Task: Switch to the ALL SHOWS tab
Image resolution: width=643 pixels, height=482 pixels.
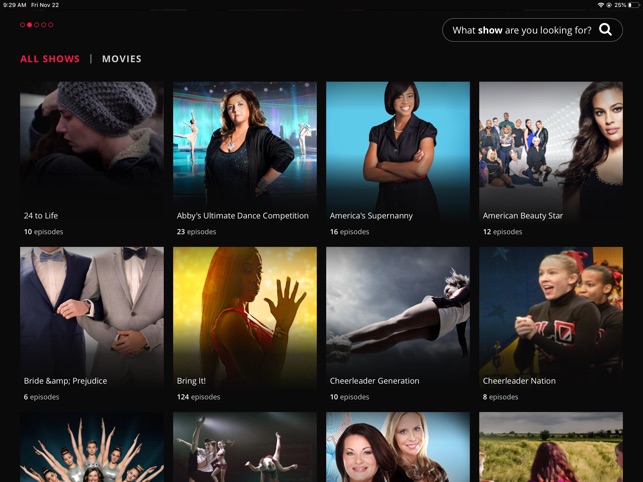Action: (50, 59)
